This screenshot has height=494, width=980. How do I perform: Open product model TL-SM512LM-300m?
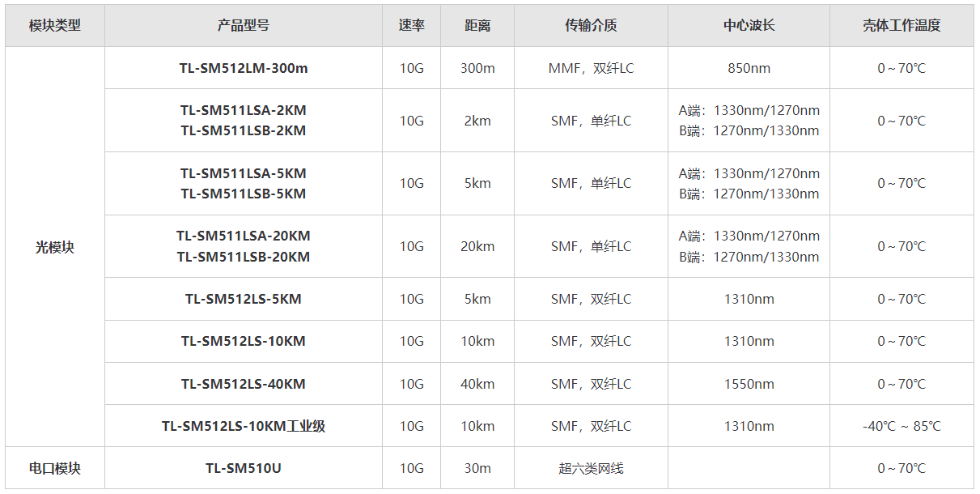tap(244, 68)
